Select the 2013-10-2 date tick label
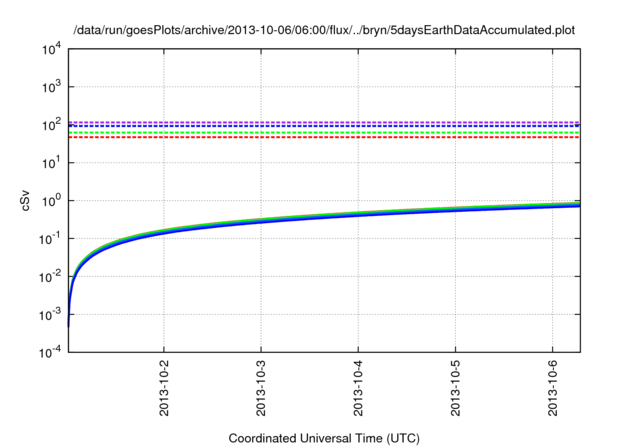This screenshot has height=448, width=640. [x=164, y=388]
